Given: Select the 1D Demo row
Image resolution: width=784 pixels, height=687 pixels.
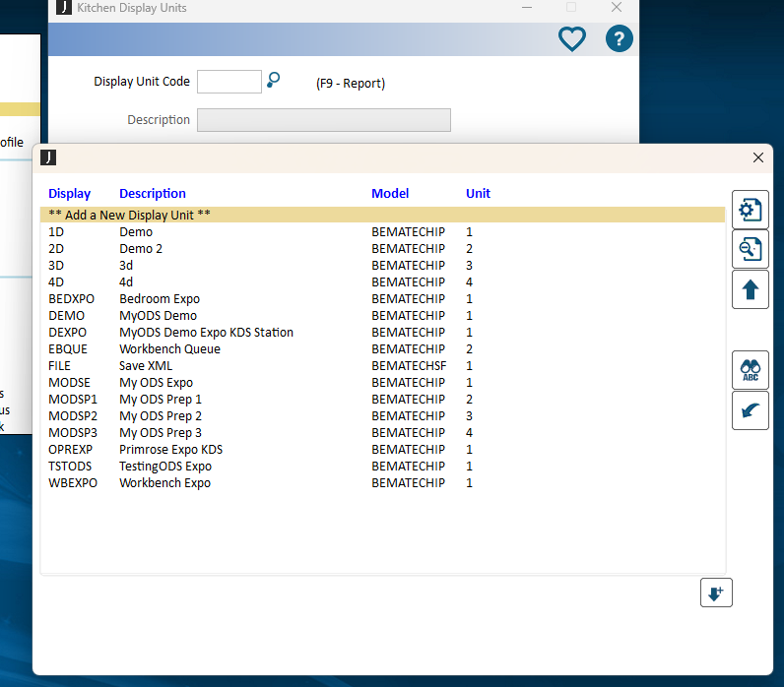Looking at the screenshot, I should tap(382, 232).
